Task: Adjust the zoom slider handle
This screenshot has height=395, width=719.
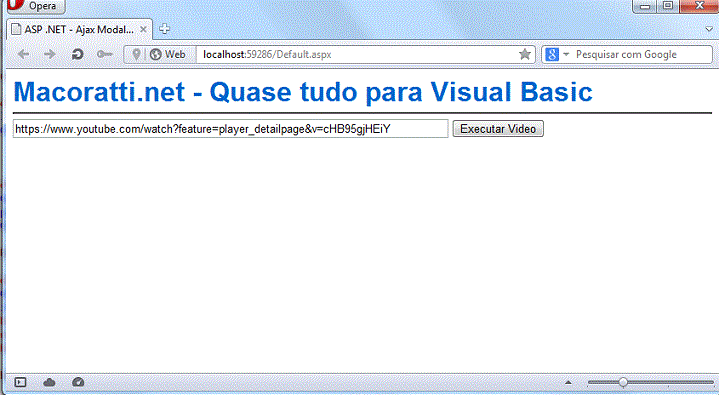Action: [x=623, y=382]
